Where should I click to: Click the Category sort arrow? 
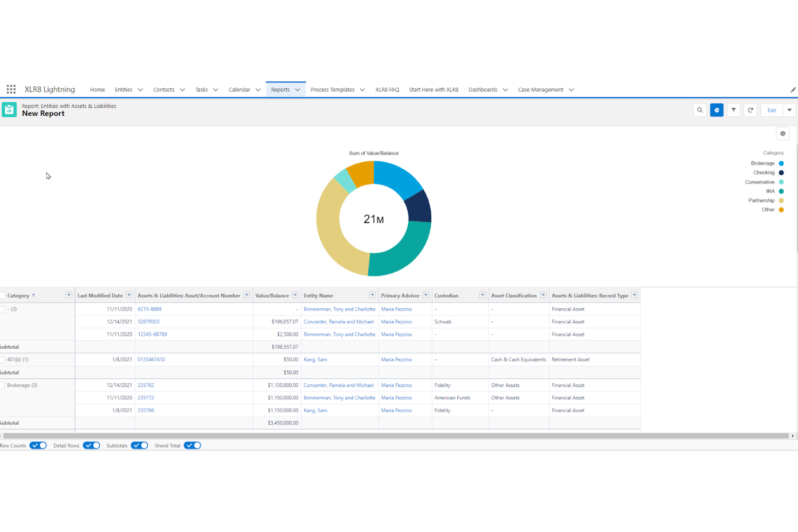click(33, 295)
